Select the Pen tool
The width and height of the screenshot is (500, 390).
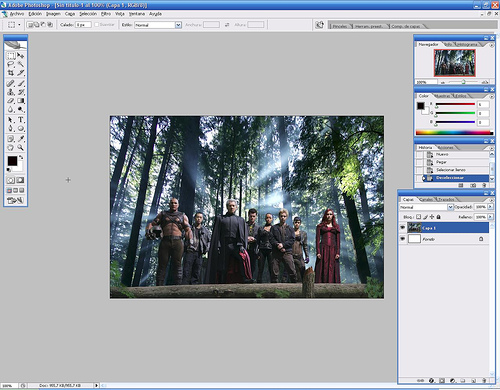coord(11,128)
